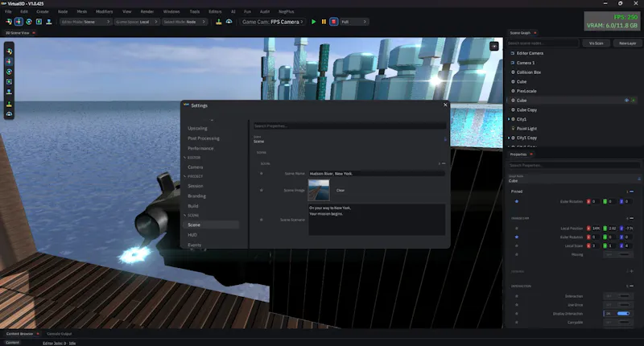The width and height of the screenshot is (644, 346).
Task: Unpin Euler Rotation star in Pinned section
Action: click(x=517, y=201)
